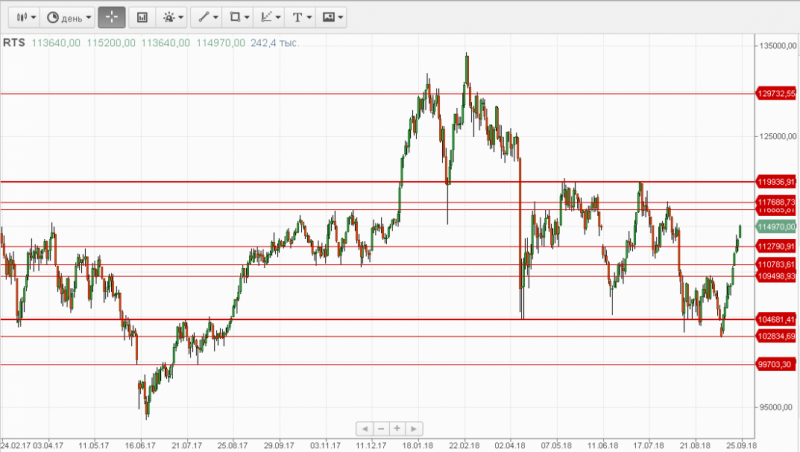Click the 95000,00 price axis label
This screenshot has height=452, width=800.
click(778, 407)
